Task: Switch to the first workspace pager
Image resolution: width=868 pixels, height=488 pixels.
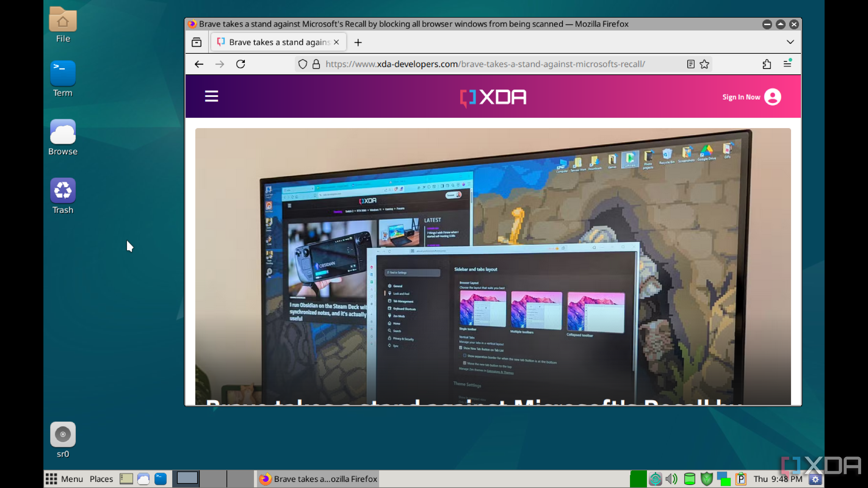Action: tap(186, 479)
